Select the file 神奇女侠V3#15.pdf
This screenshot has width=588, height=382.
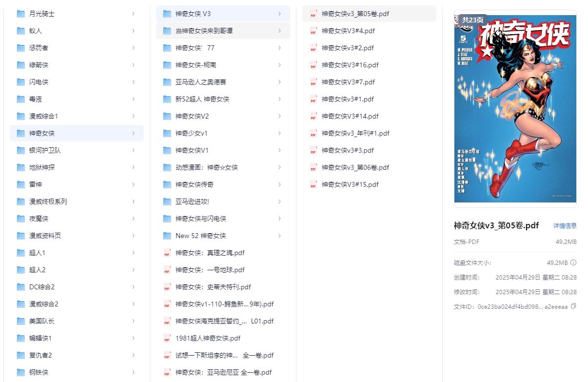point(369,184)
